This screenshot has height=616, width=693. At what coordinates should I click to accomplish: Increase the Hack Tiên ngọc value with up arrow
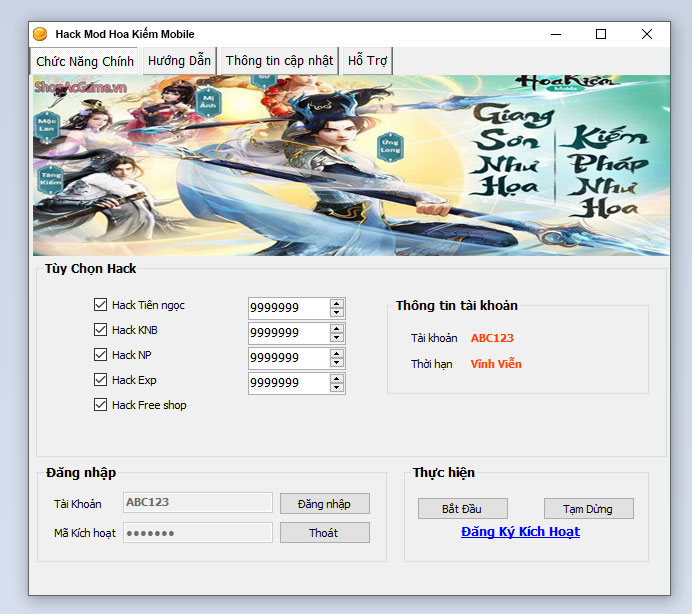(x=337, y=304)
